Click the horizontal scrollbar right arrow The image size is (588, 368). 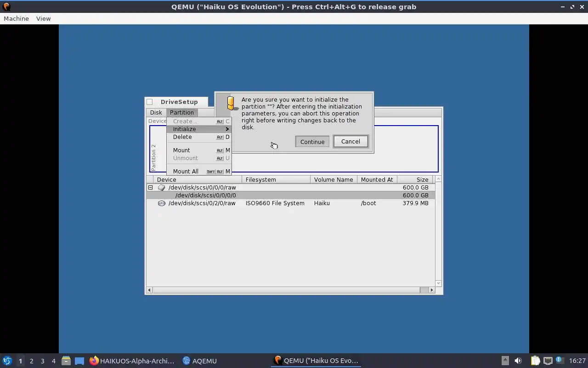tap(431, 290)
